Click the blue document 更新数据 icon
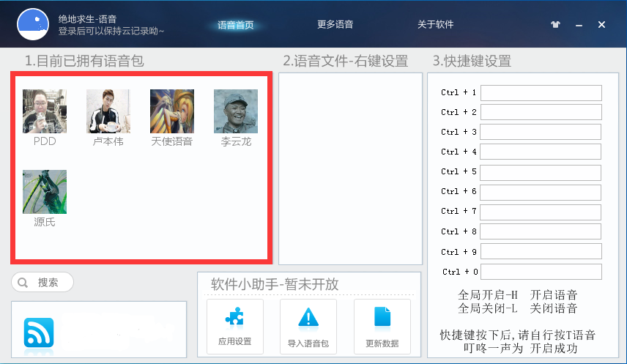 382,317
